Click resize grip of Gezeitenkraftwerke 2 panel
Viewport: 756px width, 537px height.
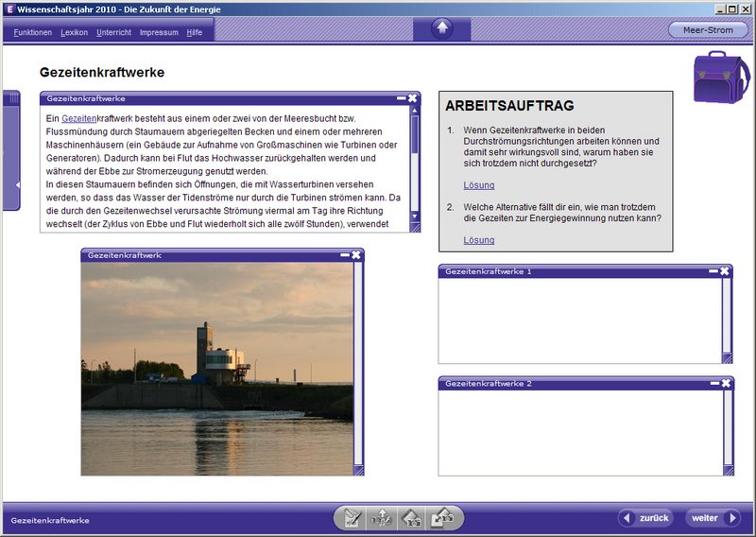[x=729, y=471]
